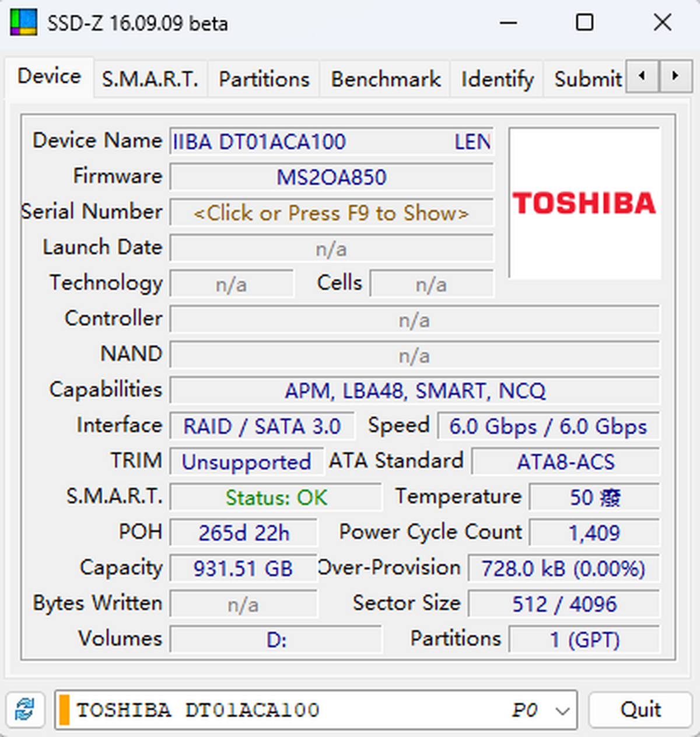The image size is (700, 737).
Task: Select the Partitions tab
Action: [x=264, y=78]
